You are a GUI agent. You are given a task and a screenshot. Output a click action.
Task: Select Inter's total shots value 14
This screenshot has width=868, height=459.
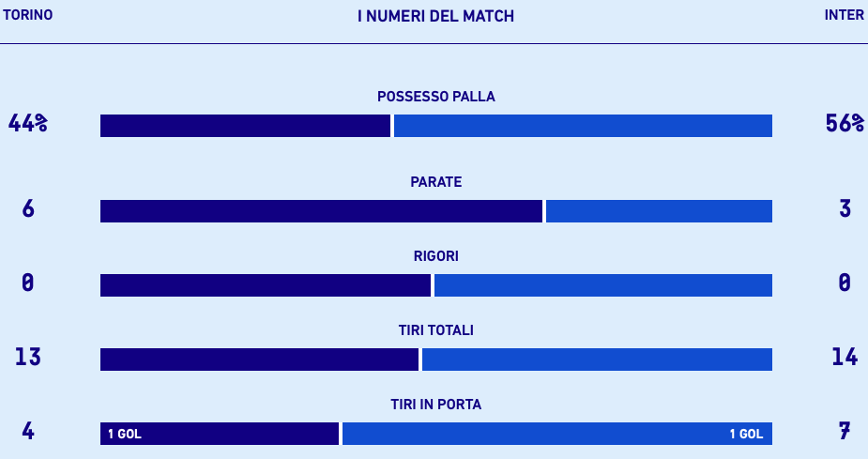(x=845, y=357)
